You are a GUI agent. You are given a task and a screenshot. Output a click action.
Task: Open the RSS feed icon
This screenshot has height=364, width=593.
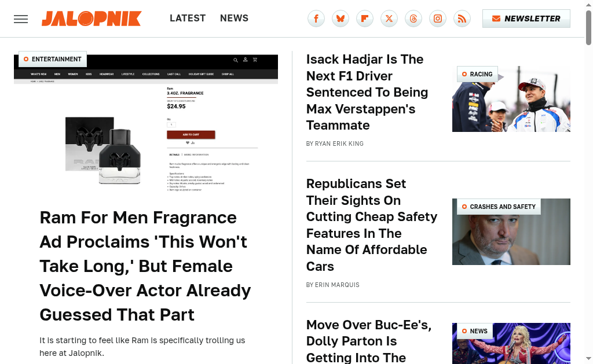point(462,19)
